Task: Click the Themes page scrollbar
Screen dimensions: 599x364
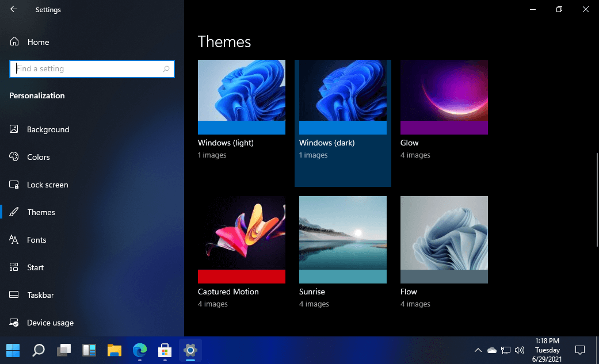Action: (597, 200)
